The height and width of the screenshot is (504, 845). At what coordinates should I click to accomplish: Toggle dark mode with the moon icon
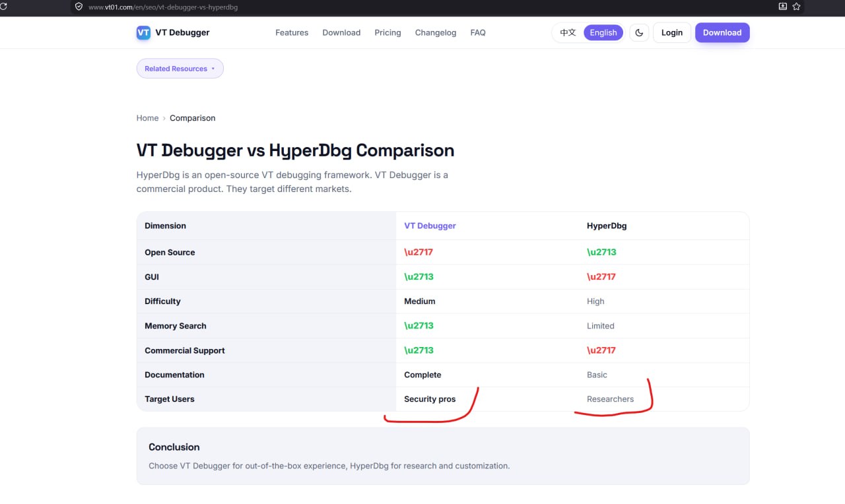(639, 32)
